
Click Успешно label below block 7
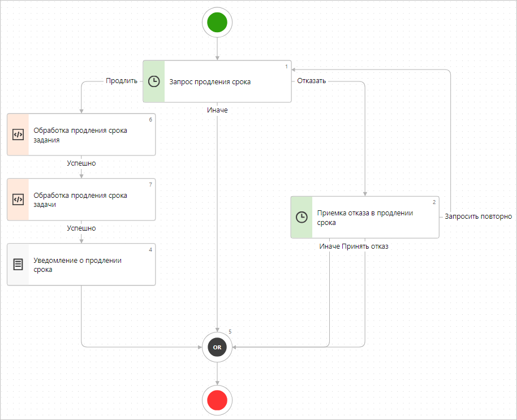81,228
